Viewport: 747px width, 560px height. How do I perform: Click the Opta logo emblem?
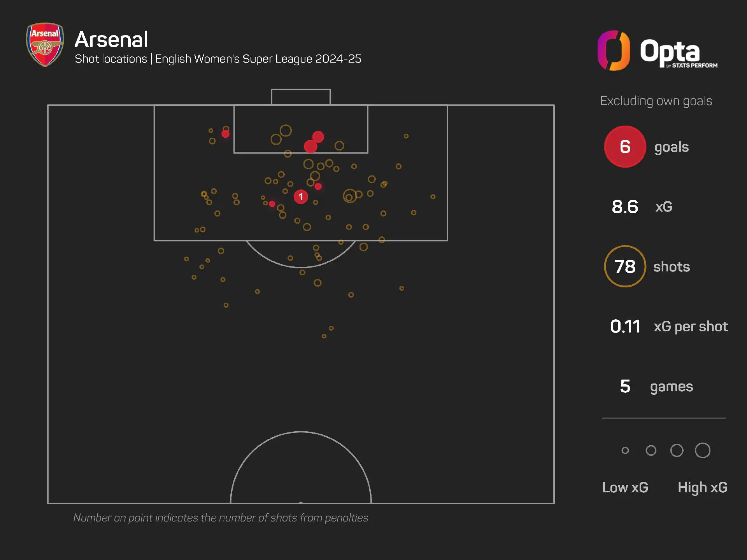614,51
